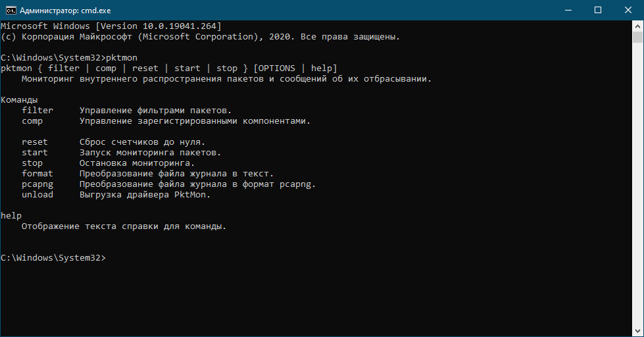Click the typed pktmon command on prompt line
This screenshot has width=644, height=337.
[122, 57]
